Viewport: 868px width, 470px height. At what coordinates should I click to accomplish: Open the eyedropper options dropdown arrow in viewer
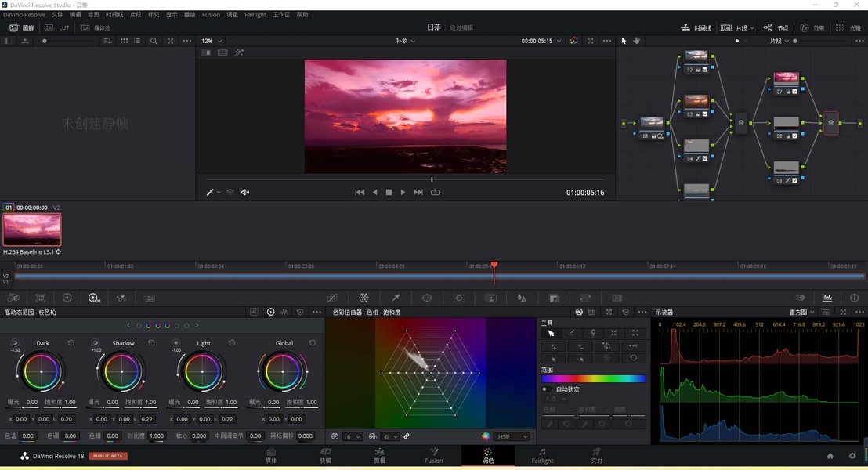tap(219, 193)
